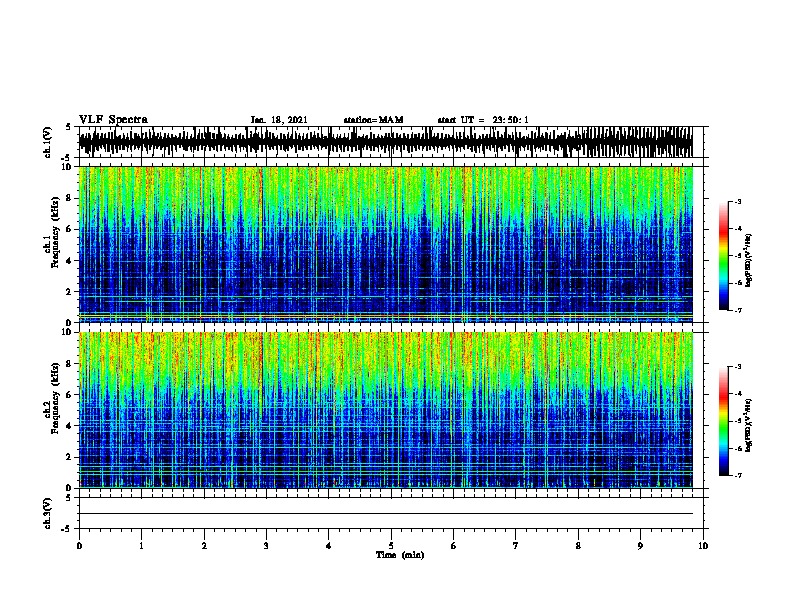Select the log(PSD) label beside ch.2 colorbar
The height and width of the screenshot is (612, 792).
pyautogui.click(x=748, y=425)
